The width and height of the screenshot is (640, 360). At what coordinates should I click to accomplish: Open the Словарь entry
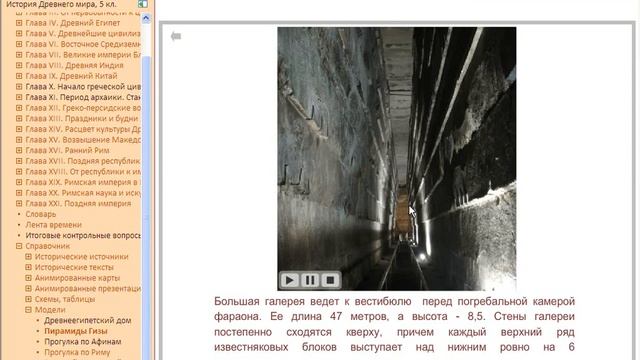pyautogui.click(x=41, y=214)
